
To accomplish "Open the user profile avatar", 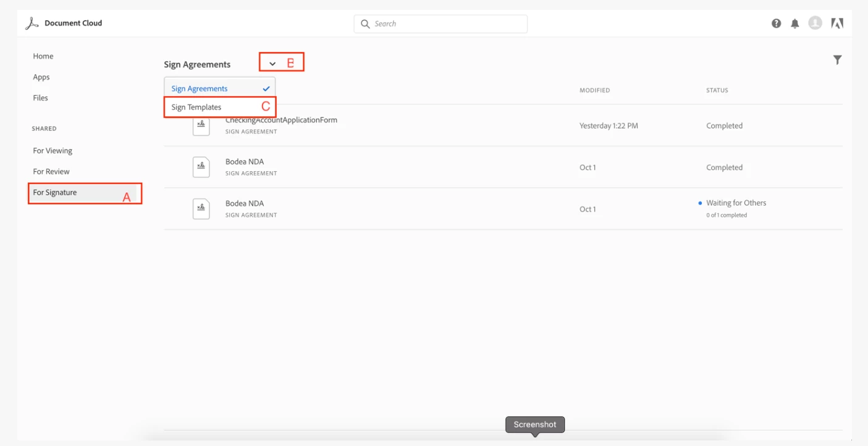I will click(815, 23).
